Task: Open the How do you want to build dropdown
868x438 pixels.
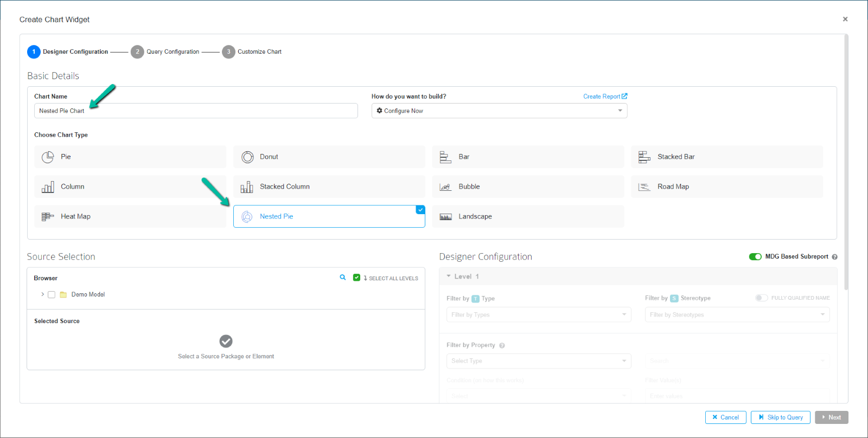Action: 499,111
